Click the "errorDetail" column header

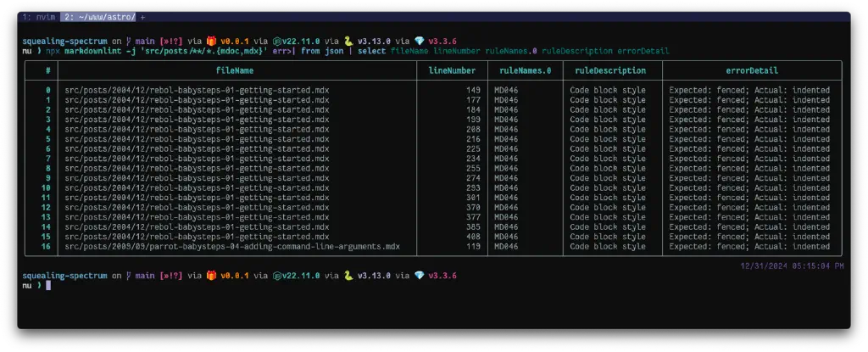pos(752,70)
